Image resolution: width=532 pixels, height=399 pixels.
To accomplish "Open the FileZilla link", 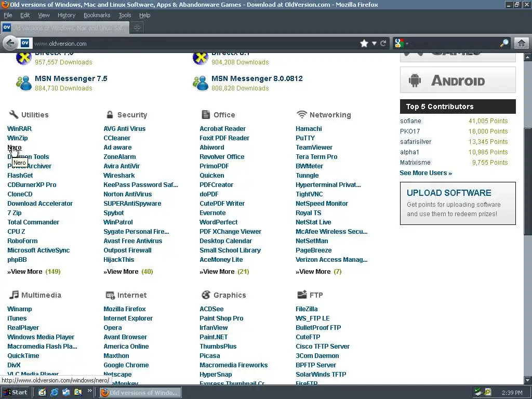I will (x=307, y=309).
